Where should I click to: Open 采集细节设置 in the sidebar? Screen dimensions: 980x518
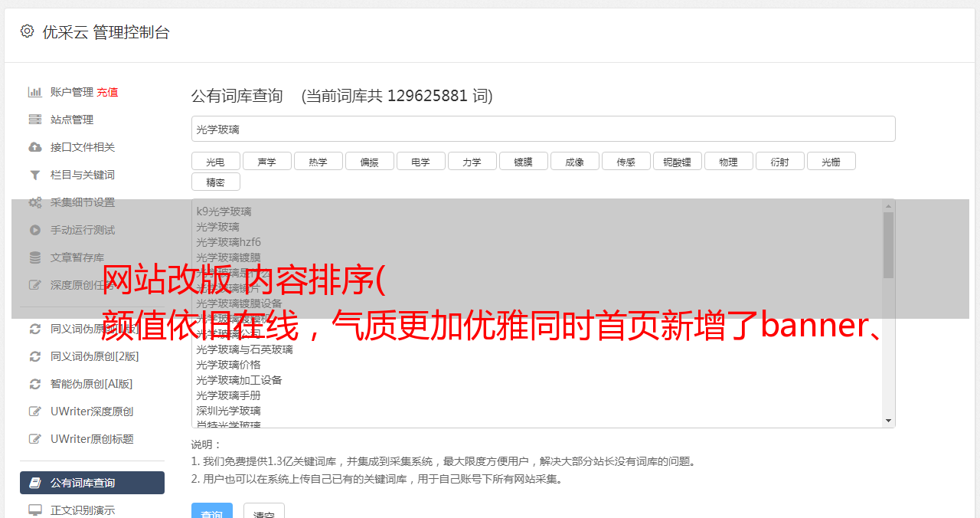click(83, 202)
